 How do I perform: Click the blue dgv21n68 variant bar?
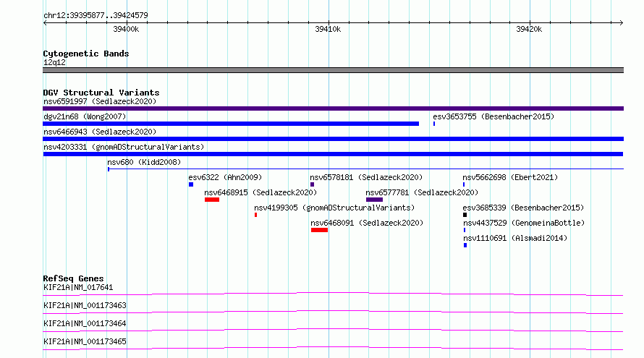(231, 124)
